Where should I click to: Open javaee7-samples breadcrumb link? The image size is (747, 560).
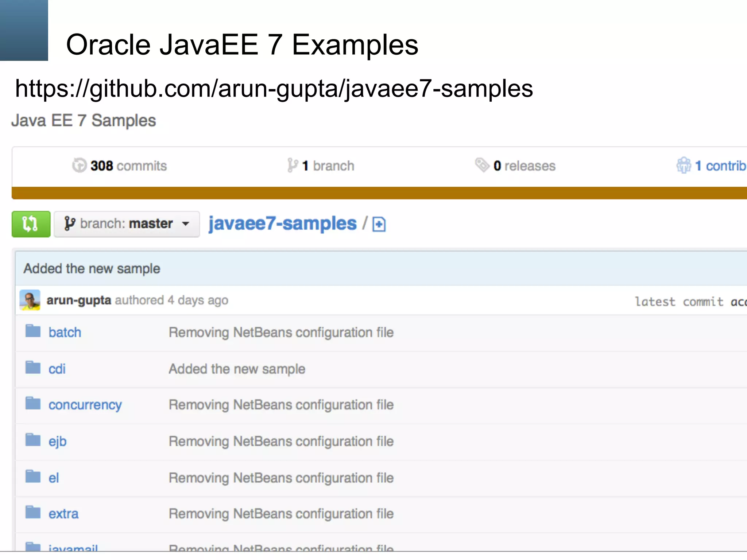click(x=282, y=223)
